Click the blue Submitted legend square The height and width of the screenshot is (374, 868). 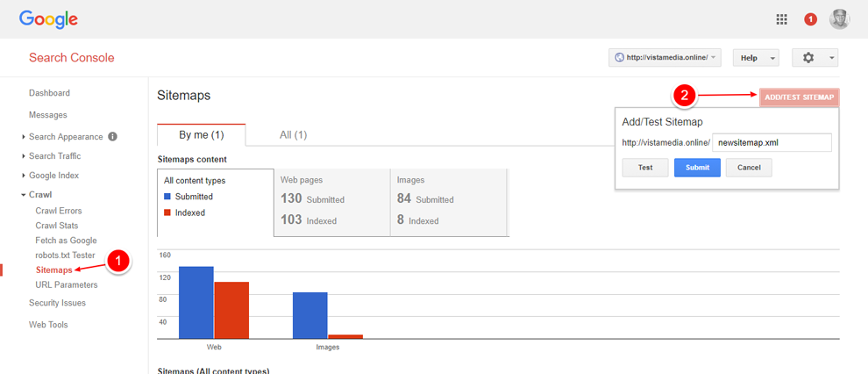167,197
